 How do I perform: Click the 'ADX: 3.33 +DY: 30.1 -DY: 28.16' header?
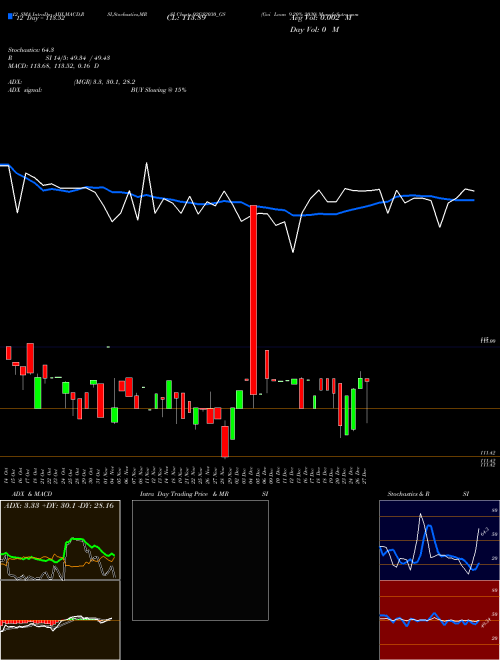(59, 506)
